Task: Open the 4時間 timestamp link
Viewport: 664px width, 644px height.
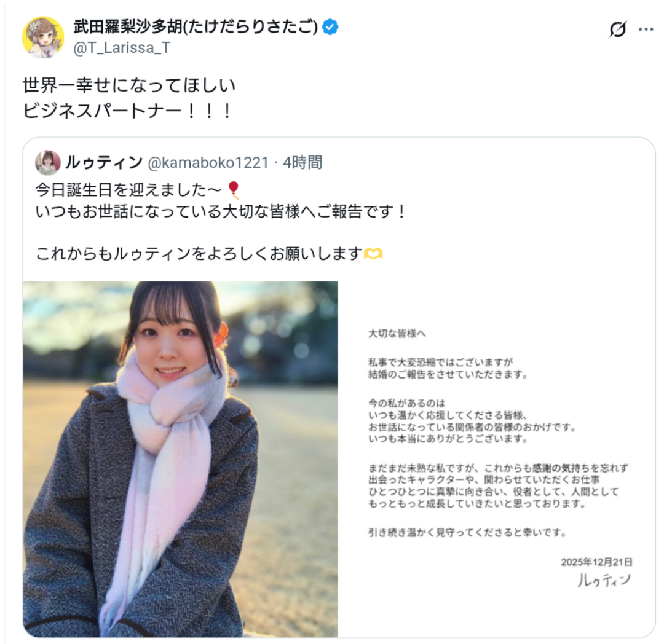Action: pos(302,162)
